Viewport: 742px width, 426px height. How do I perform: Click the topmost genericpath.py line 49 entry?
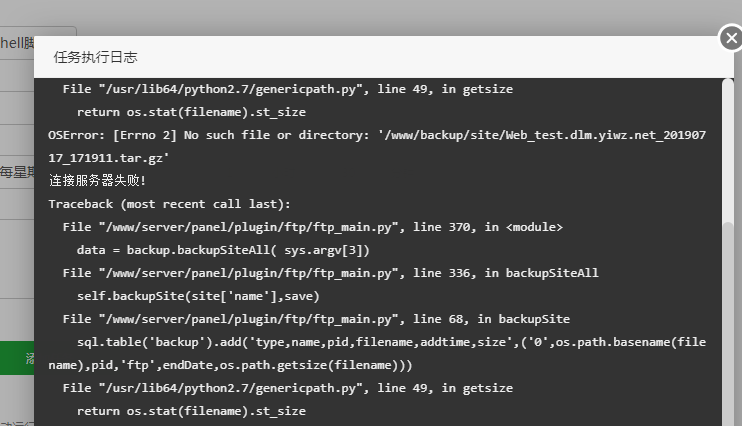pyautogui.click(x=287, y=89)
